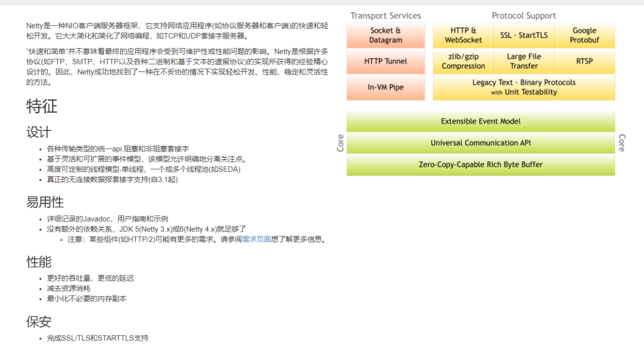This screenshot has width=644, height=346.
Task: Click the intro paragraph starting Netty是一种NIO
Action: pos(177,31)
